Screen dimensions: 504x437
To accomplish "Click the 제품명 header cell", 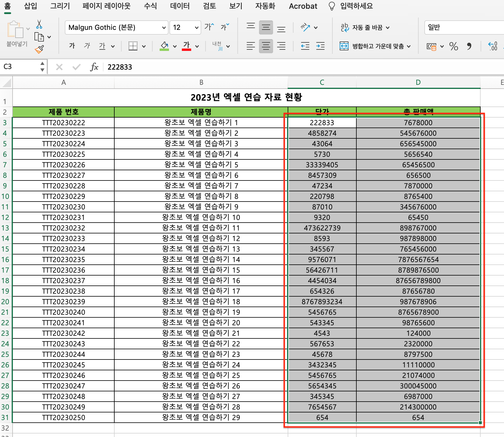I will tap(201, 112).
